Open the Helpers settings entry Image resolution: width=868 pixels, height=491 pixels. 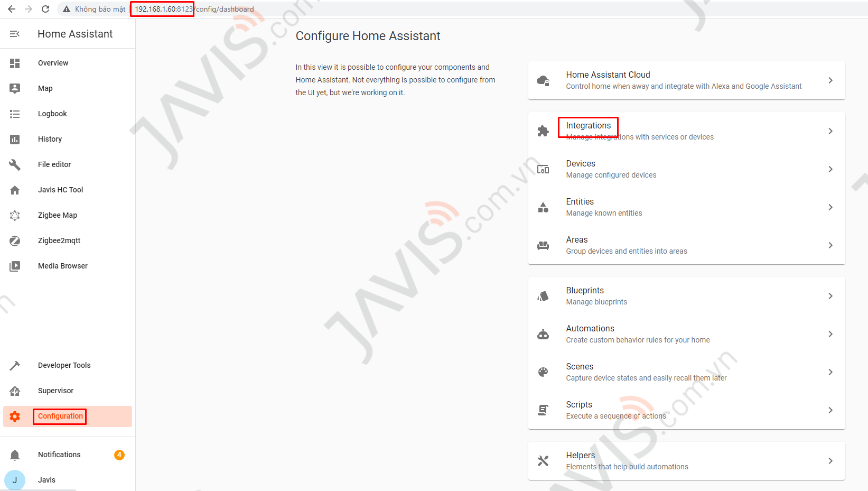pos(687,461)
